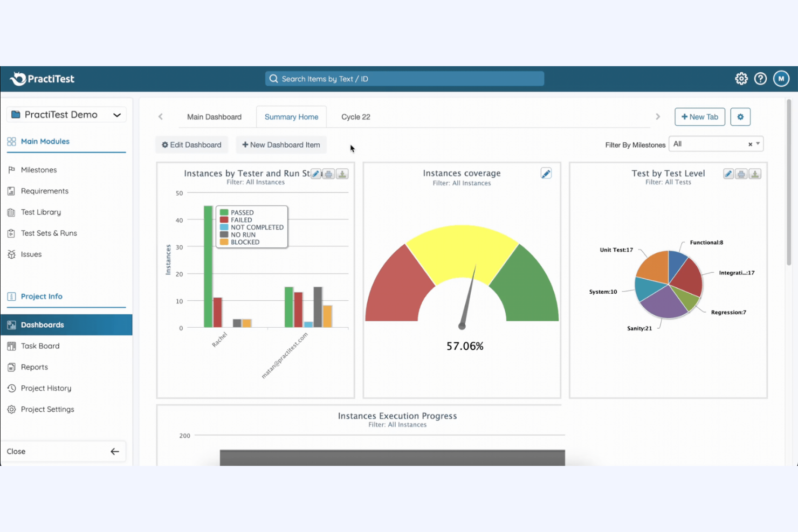Edit the Instances by Tester widget with pencil icon

pos(316,174)
